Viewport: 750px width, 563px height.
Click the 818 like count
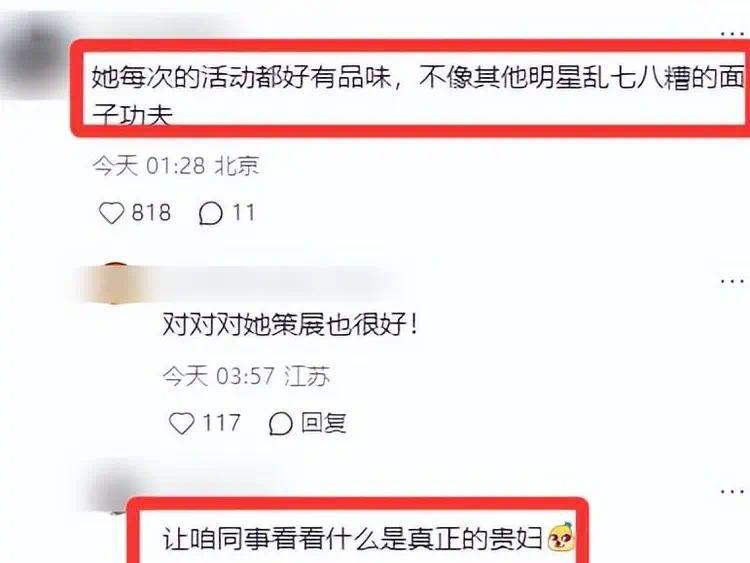(151, 213)
